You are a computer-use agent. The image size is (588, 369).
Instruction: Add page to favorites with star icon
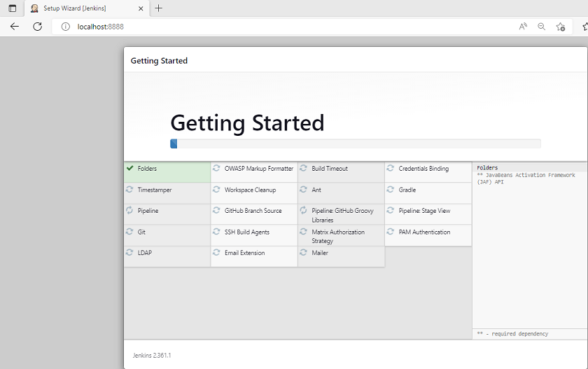pos(561,27)
